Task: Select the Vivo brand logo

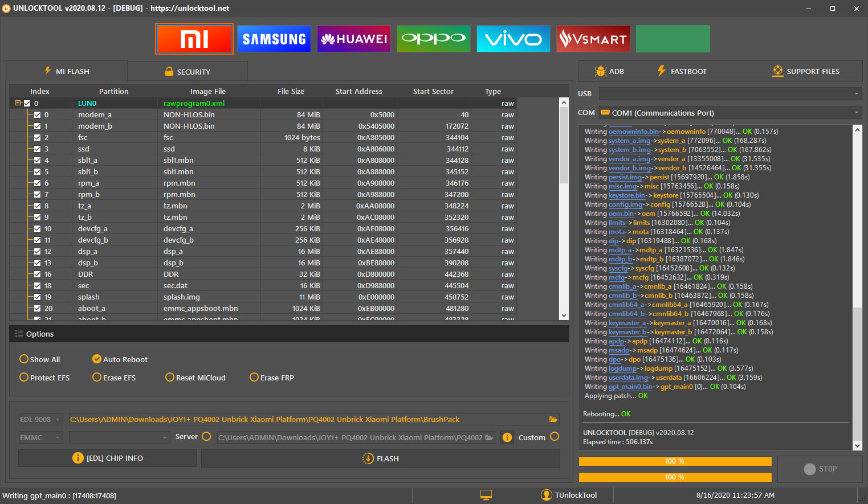Action: (514, 39)
